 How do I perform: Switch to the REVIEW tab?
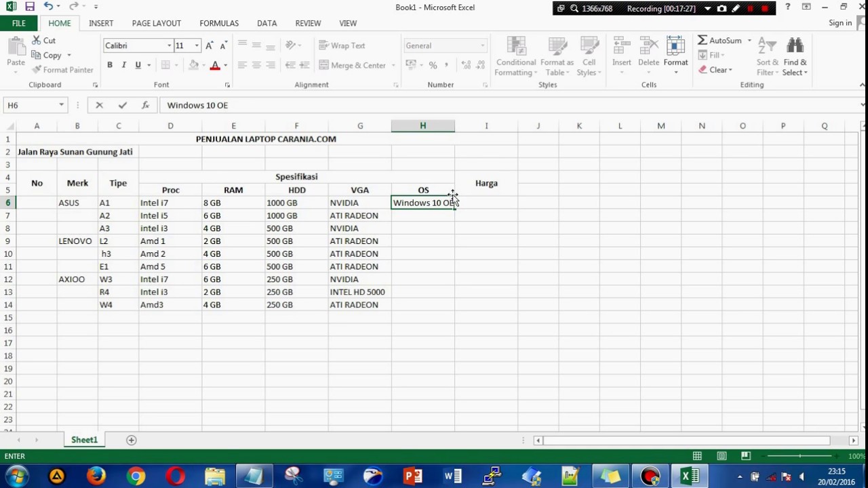pos(308,23)
